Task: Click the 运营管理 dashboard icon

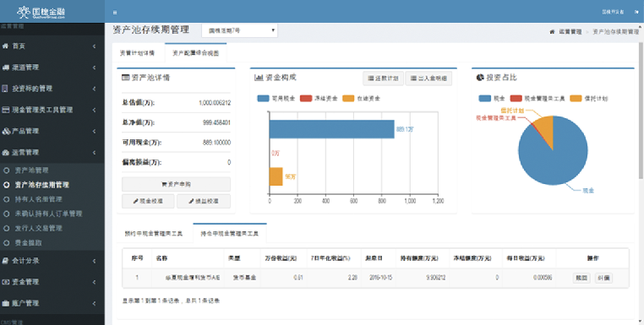Action: pos(5,153)
